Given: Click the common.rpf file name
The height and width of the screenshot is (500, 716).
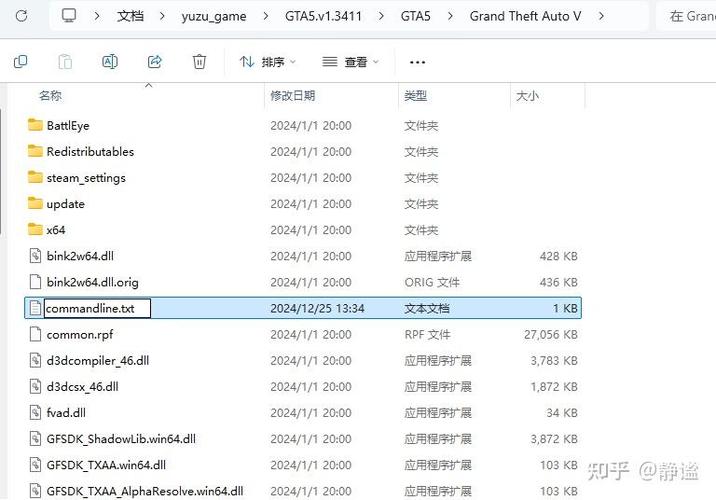Looking at the screenshot, I should coord(80,335).
